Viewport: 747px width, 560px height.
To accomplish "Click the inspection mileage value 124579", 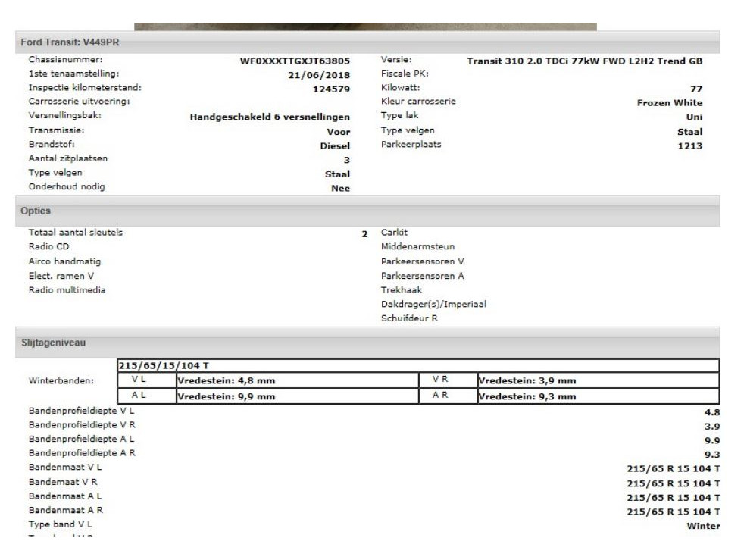I will 331,89.
